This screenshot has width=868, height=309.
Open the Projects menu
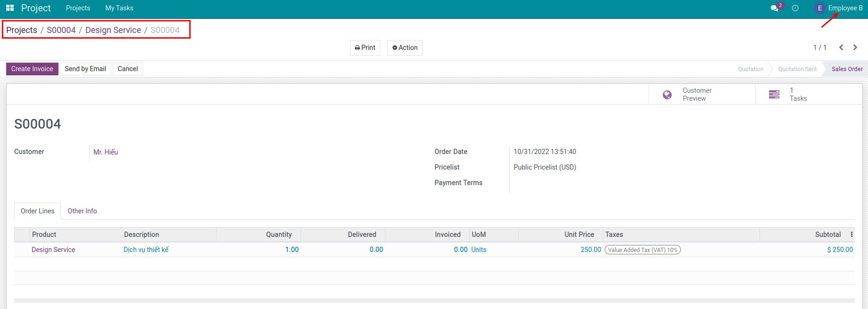coord(78,8)
